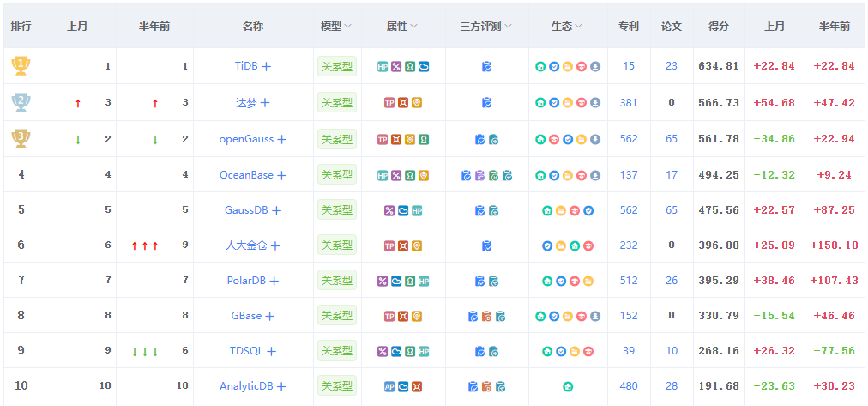The width and height of the screenshot is (868, 406).
Task: Expand GBase row with its plus sign
Action: (x=269, y=316)
